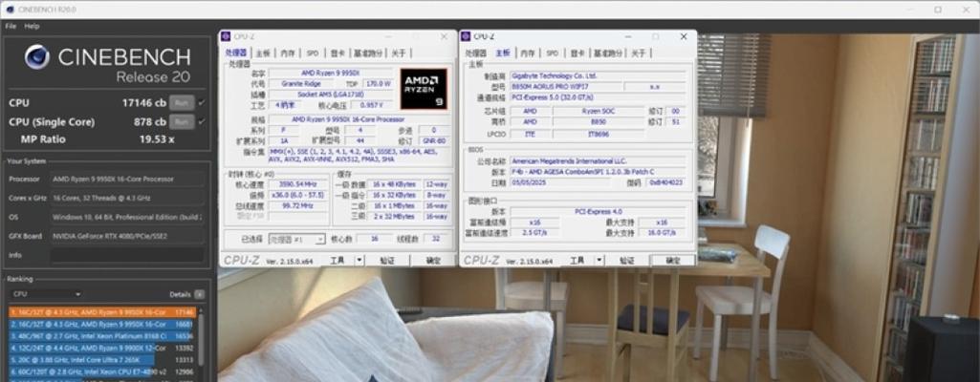Click the PCI-Express 4.0 graphic interface version
980x382 pixels.
pos(598,212)
